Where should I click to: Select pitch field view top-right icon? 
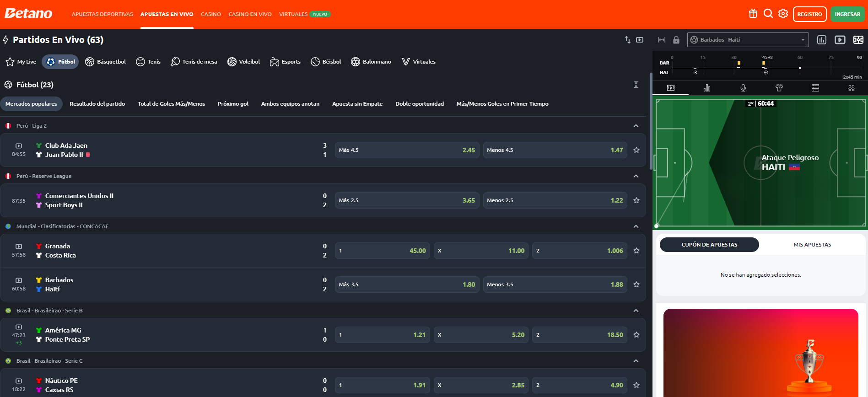[858, 40]
